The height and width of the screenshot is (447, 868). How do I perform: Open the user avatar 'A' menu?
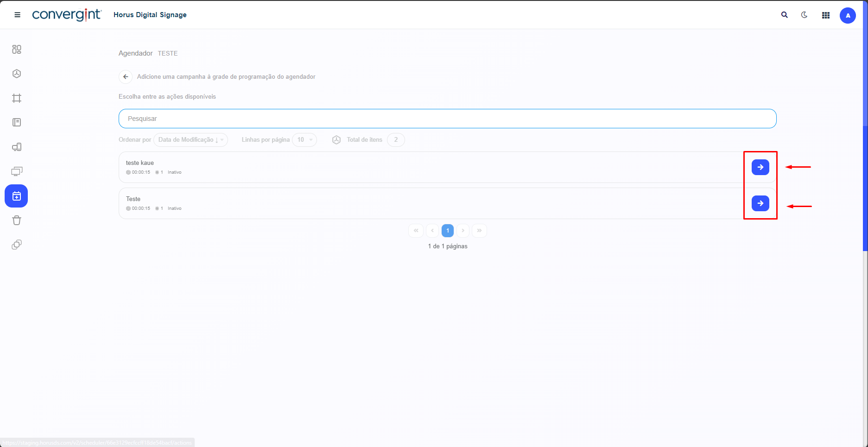[848, 15]
